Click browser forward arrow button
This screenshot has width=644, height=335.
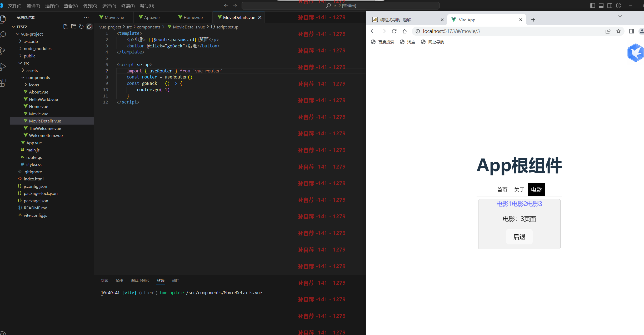pyautogui.click(x=383, y=31)
